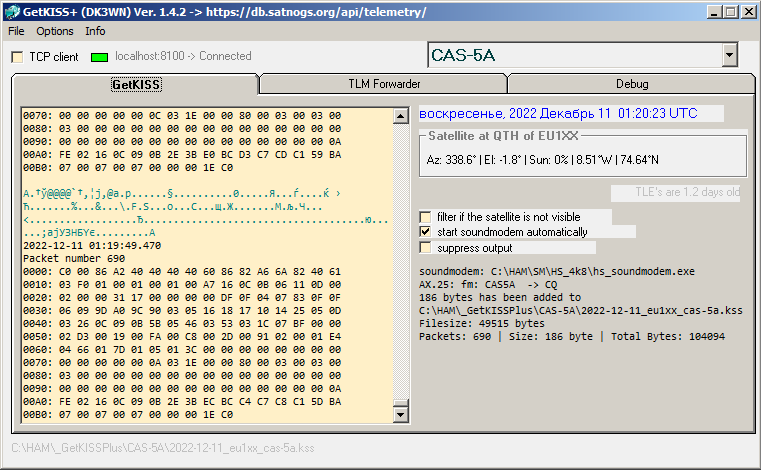Uncheck start soundmodem automatically
The height and width of the screenshot is (470, 761).
(x=425, y=232)
